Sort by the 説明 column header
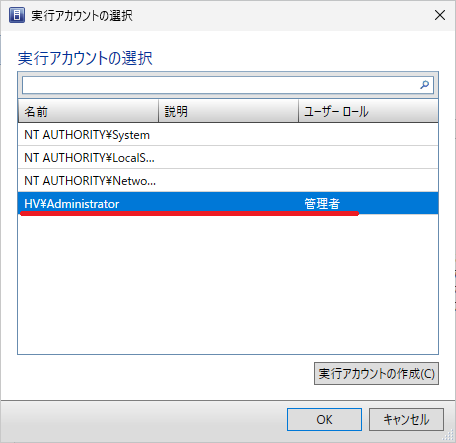The image size is (456, 443). 228,111
